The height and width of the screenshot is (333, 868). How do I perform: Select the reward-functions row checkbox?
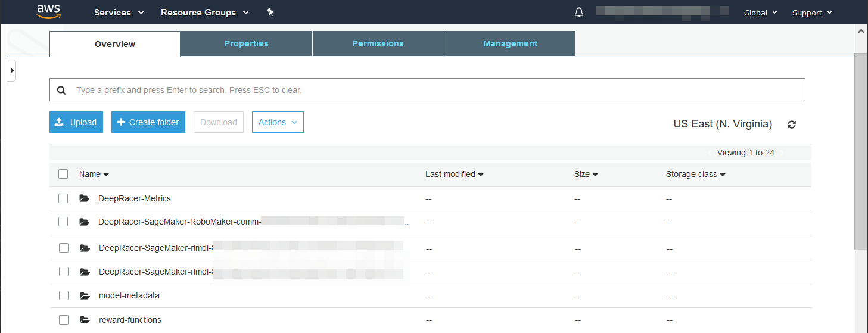point(63,320)
